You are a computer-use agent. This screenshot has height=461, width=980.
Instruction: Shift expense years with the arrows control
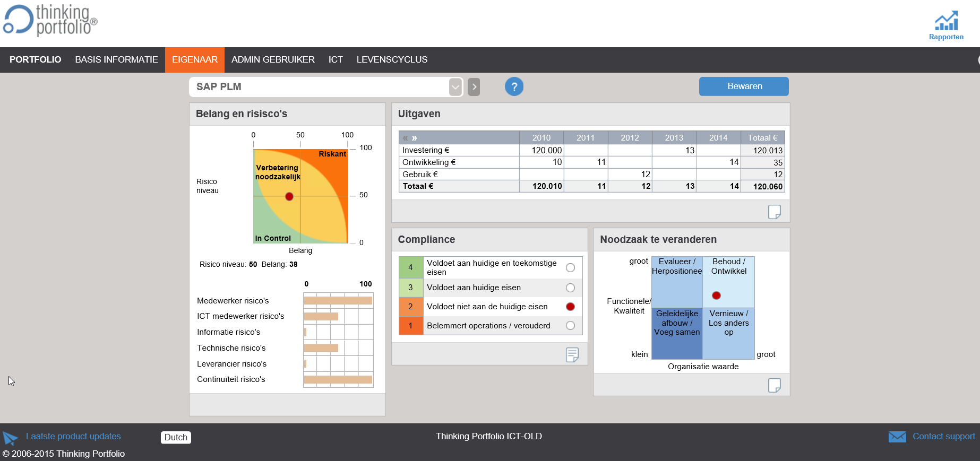pos(410,138)
